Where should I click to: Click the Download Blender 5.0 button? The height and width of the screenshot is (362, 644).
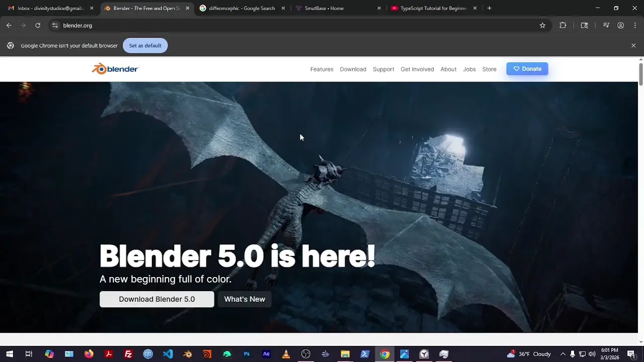click(x=156, y=299)
